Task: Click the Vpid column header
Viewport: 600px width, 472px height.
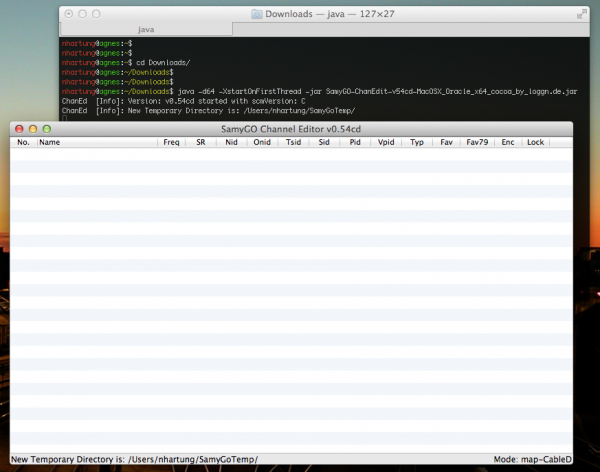Action: click(x=386, y=142)
